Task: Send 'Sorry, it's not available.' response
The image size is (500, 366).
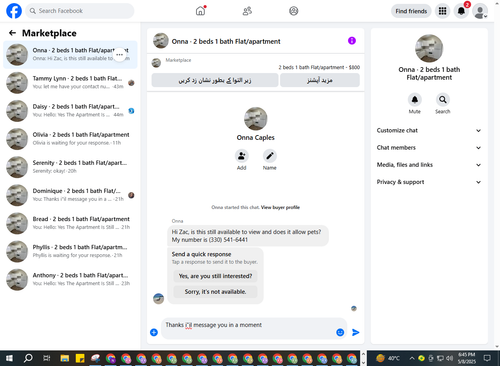Action: (215, 292)
